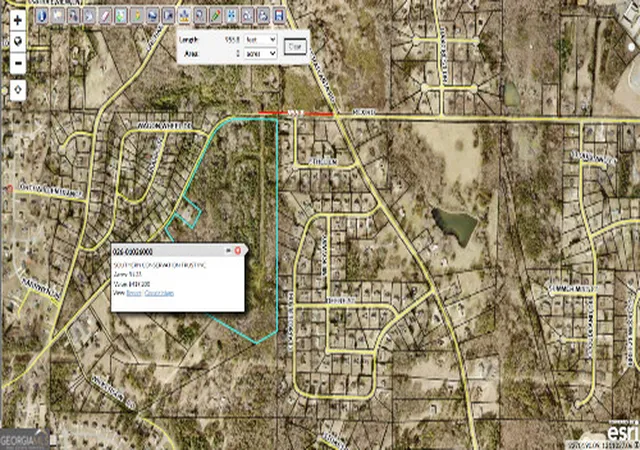Click the parcel ID popup title
Image resolution: width=640 pixels, height=450 pixels.
133,251
